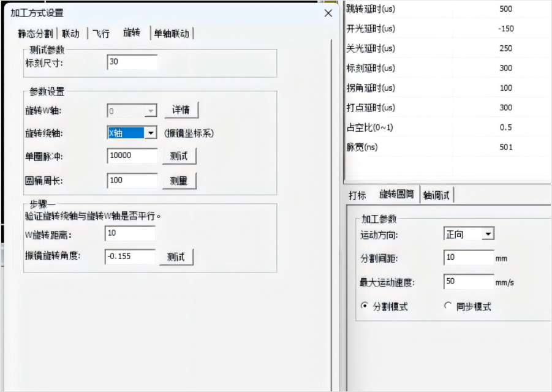The height and width of the screenshot is (392, 552).
Task: Select the 分割模式 radio button
Action: [365, 306]
